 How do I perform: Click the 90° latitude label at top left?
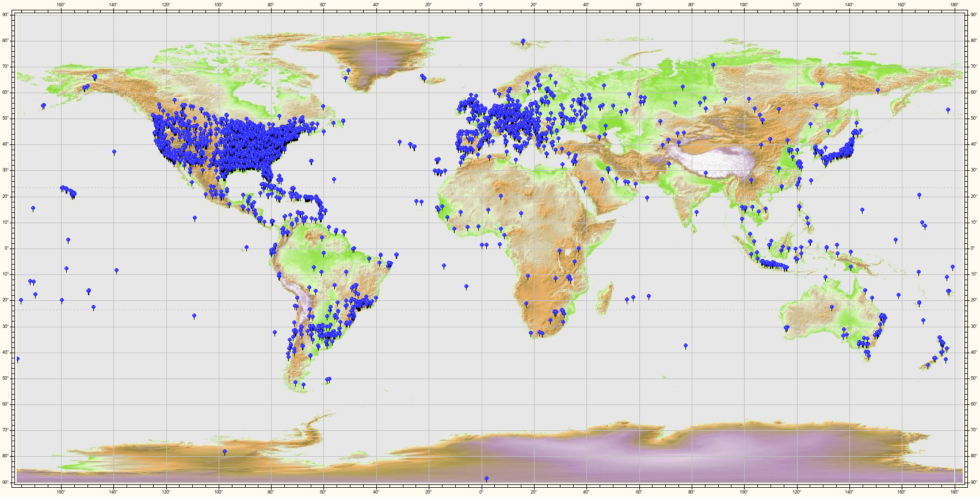tap(5, 14)
